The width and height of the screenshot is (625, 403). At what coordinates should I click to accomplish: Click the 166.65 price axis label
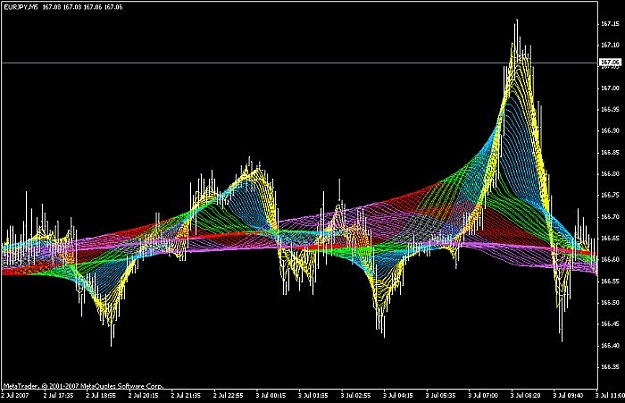click(x=610, y=238)
